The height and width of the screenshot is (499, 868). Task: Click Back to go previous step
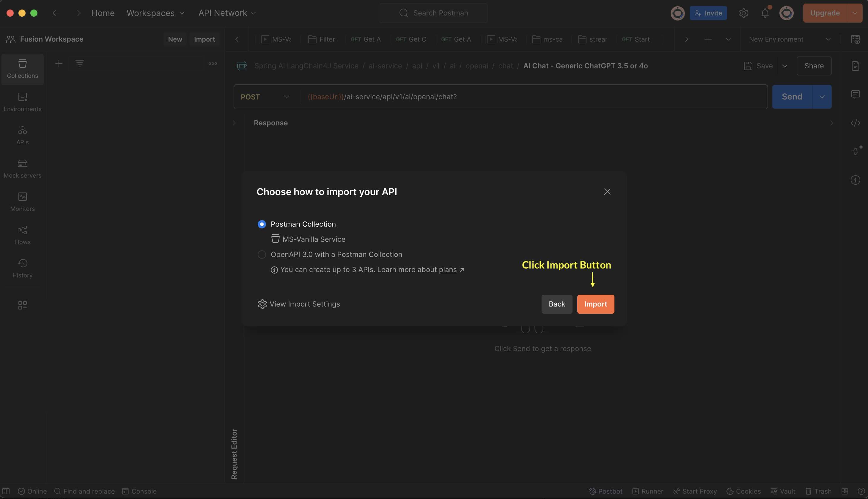[x=556, y=304]
